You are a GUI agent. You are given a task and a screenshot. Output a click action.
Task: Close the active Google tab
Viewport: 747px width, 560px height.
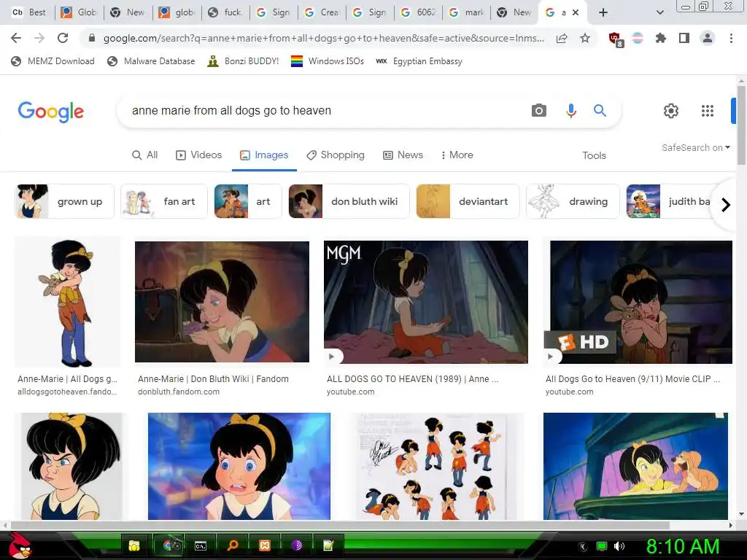click(576, 12)
